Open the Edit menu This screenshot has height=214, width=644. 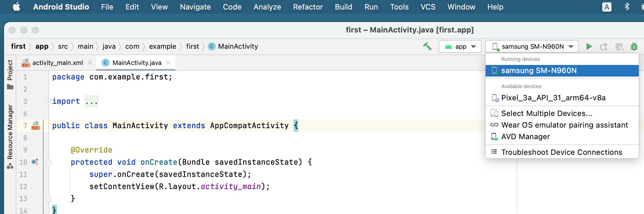click(132, 7)
